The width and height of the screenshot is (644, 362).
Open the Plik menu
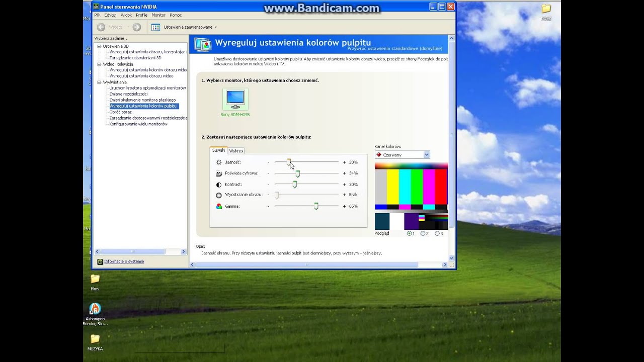pyautogui.click(x=98, y=15)
